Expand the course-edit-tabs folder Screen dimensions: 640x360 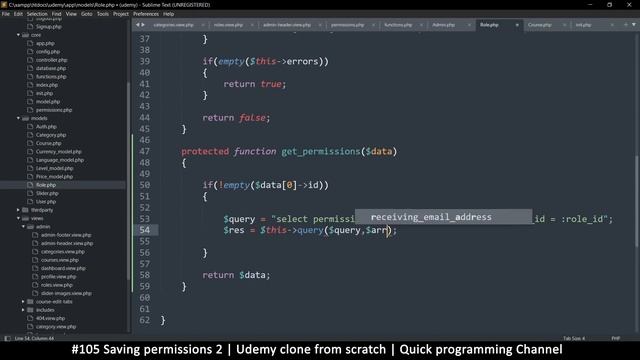(x=23, y=302)
